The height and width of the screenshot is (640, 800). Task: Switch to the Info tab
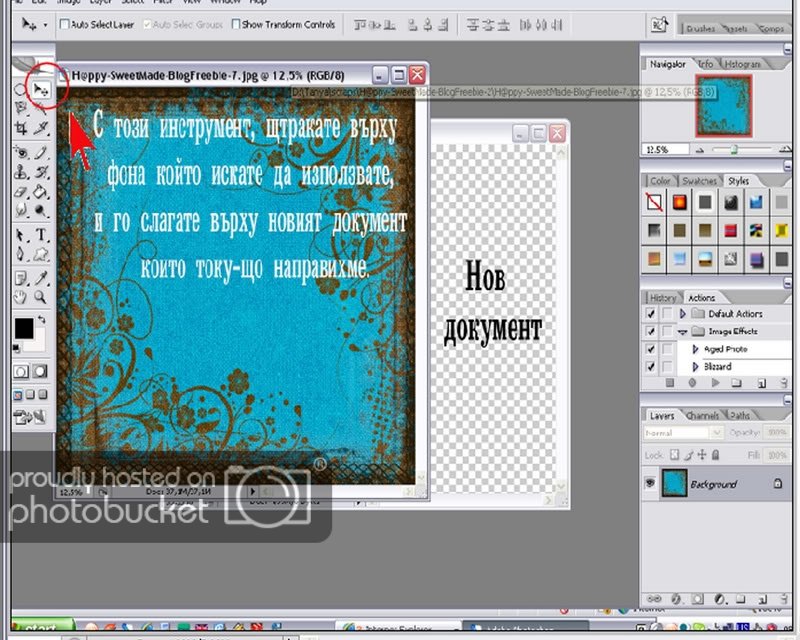pyautogui.click(x=706, y=64)
